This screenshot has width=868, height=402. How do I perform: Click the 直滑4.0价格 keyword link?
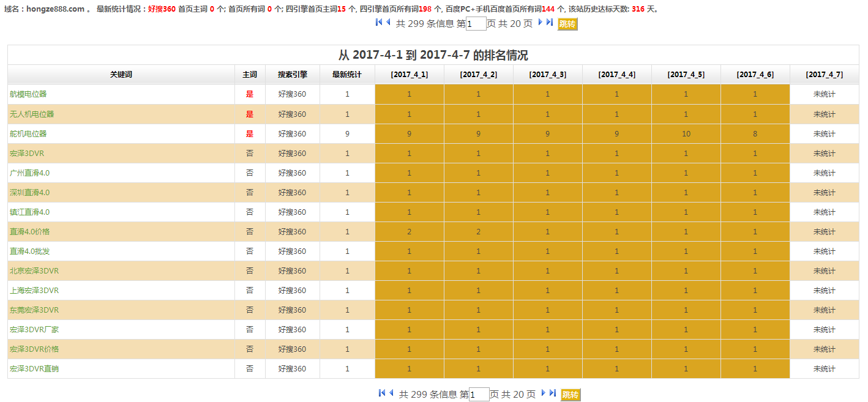point(30,231)
